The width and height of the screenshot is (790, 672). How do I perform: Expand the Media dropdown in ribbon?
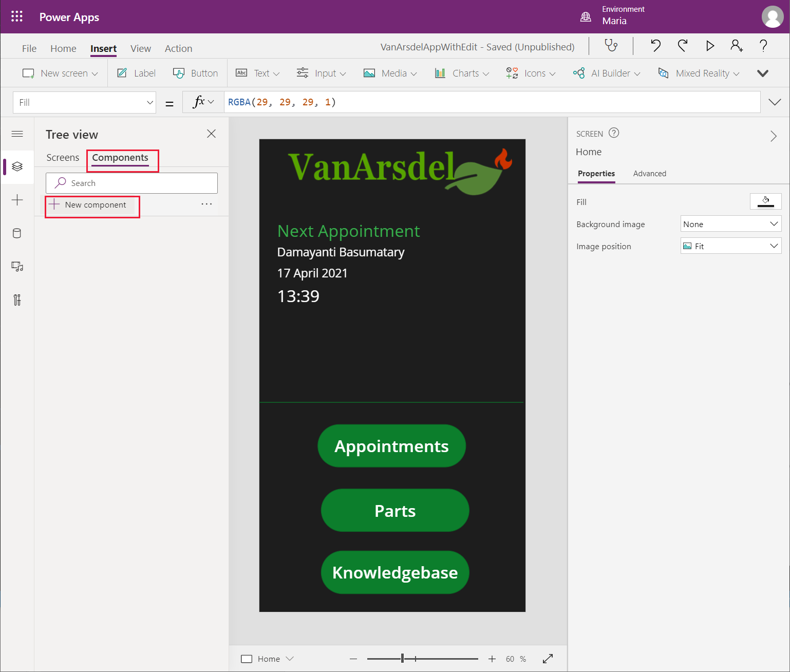390,73
